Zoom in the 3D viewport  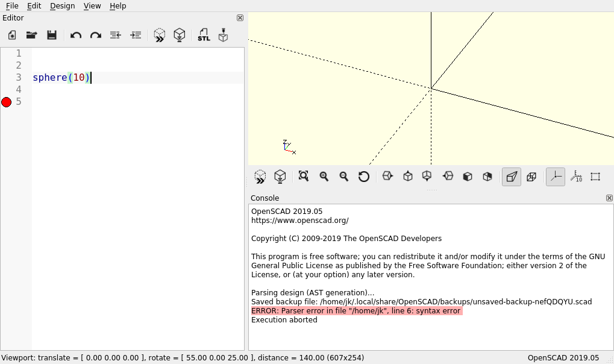[x=324, y=177]
